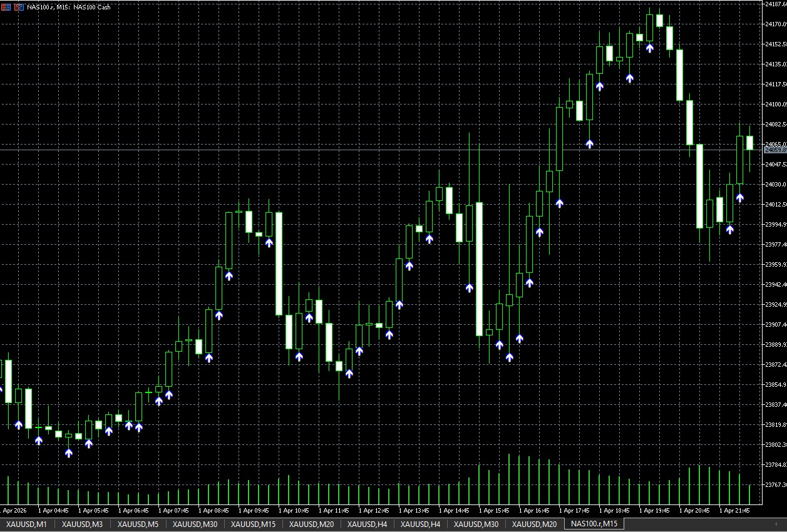This screenshot has width=787, height=532.
Task: Click the tallest volume bar in the volume histogram
Action: (x=509, y=479)
